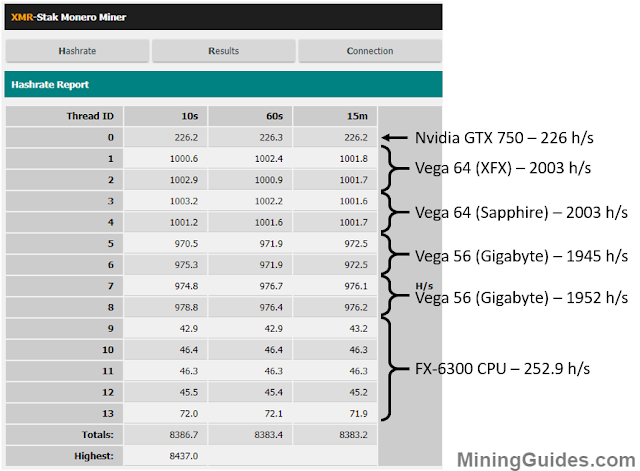Open the Connection tab
Image resolution: width=640 pixels, height=471 pixels.
370,51
